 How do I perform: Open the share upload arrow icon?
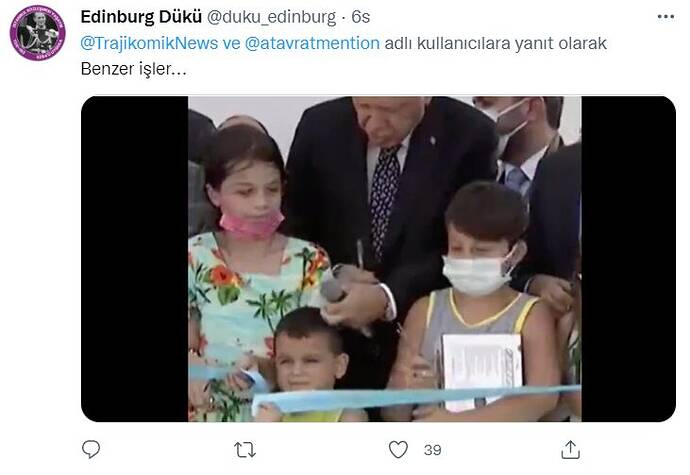570,449
